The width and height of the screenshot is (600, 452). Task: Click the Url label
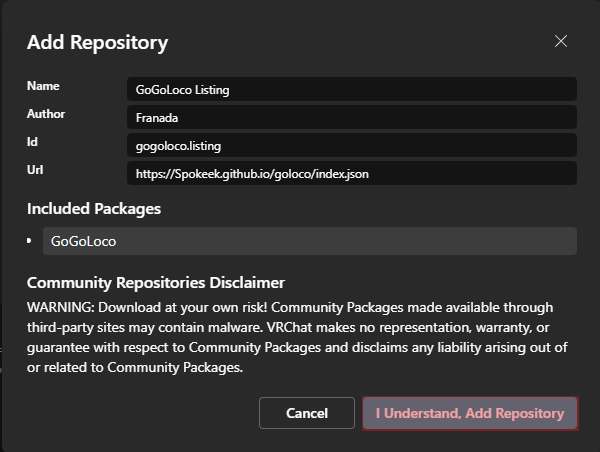pos(35,170)
